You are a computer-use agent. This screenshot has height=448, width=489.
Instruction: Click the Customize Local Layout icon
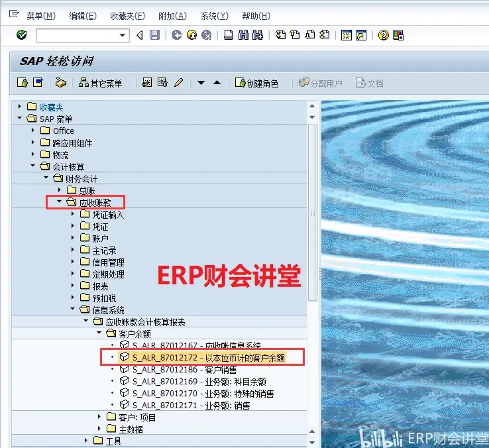pos(398,35)
